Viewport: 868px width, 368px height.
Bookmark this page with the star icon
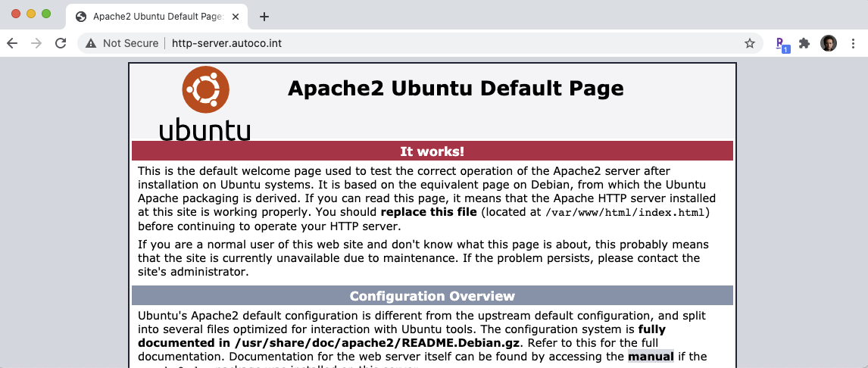[750, 43]
